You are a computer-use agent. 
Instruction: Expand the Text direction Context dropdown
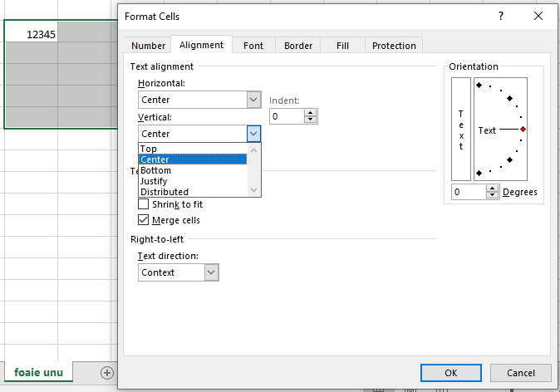[x=211, y=272]
